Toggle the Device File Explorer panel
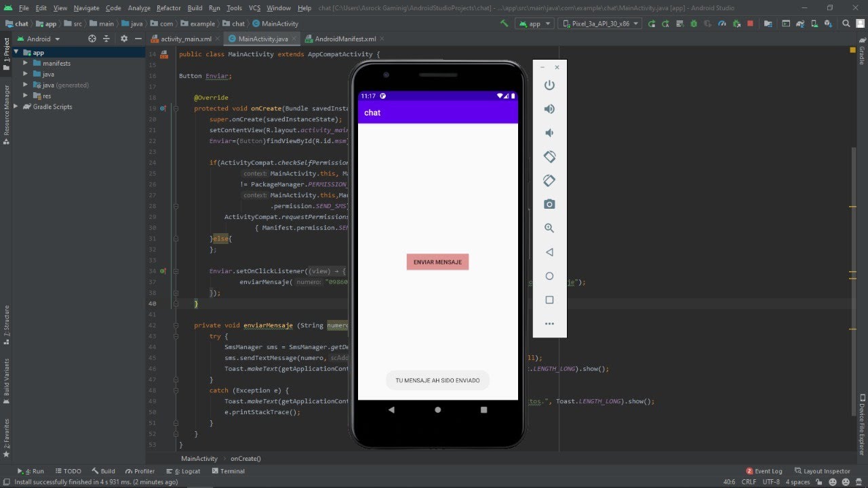The height and width of the screenshot is (488, 868). point(862,425)
